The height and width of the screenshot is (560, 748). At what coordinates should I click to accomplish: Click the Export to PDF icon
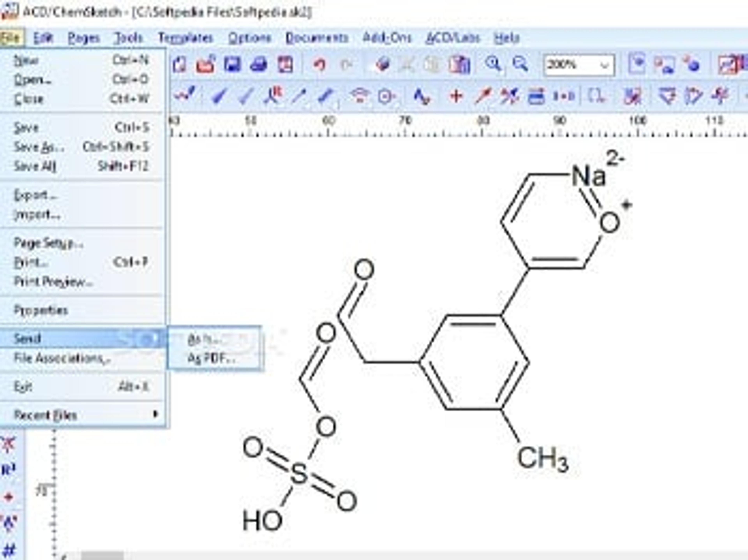285,64
